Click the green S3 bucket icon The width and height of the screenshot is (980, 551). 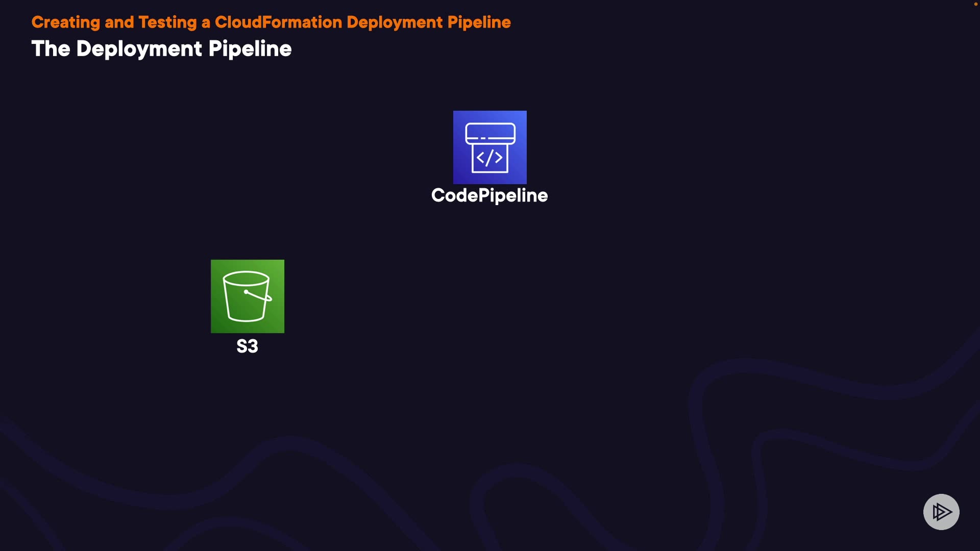[247, 296]
